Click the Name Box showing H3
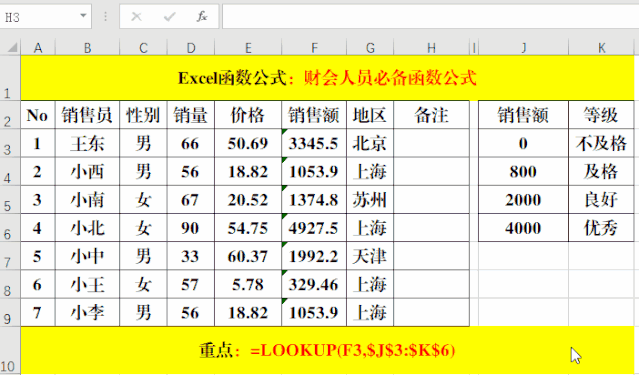 coord(46,17)
